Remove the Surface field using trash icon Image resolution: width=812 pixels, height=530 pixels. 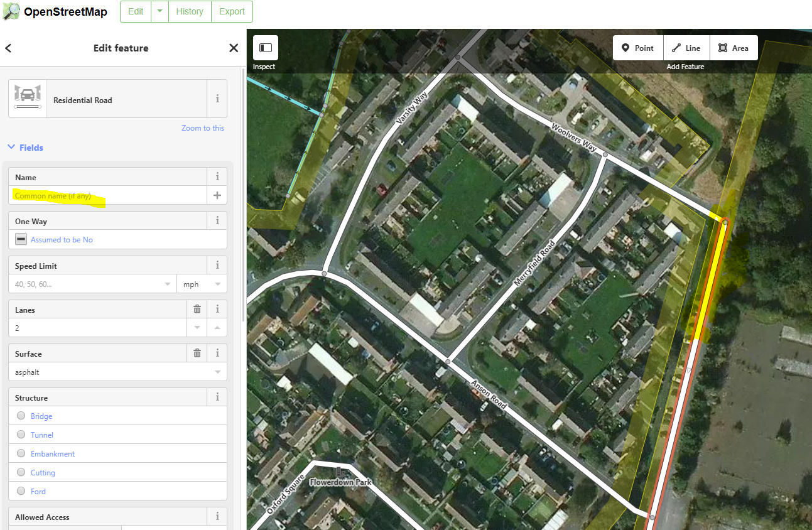(x=197, y=353)
